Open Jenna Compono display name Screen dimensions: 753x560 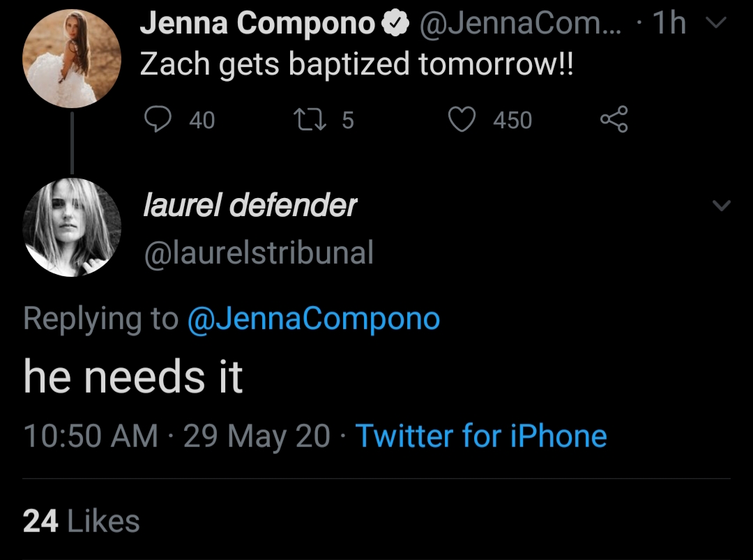(x=257, y=23)
